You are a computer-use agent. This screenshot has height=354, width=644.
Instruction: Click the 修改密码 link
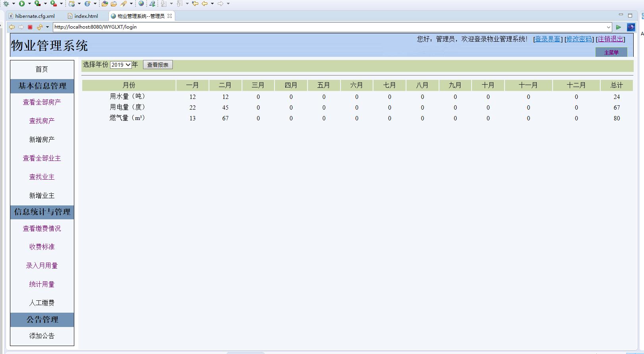coord(579,39)
